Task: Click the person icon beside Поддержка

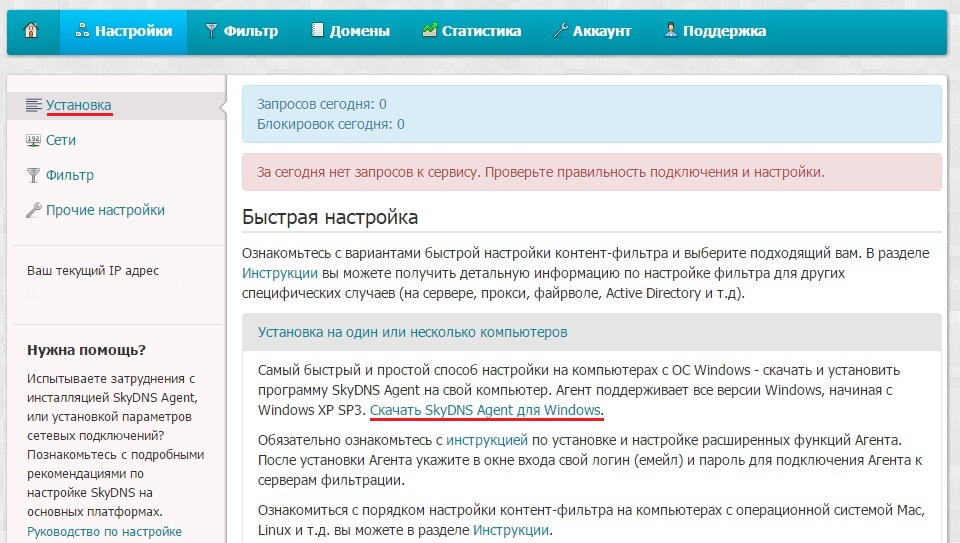Action: coord(671,30)
